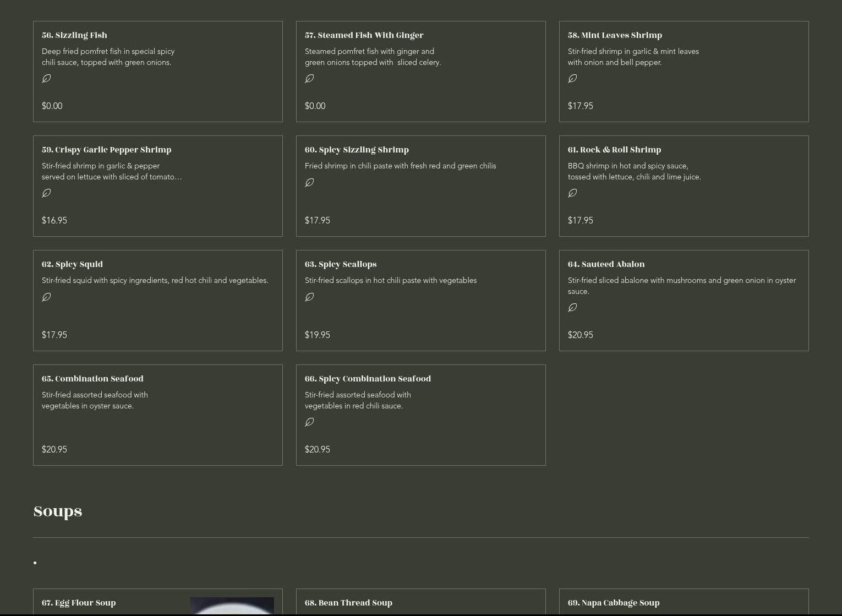
Task: Click the Crispy Garlic Pepper Shrimp truncated description
Action: (112, 171)
